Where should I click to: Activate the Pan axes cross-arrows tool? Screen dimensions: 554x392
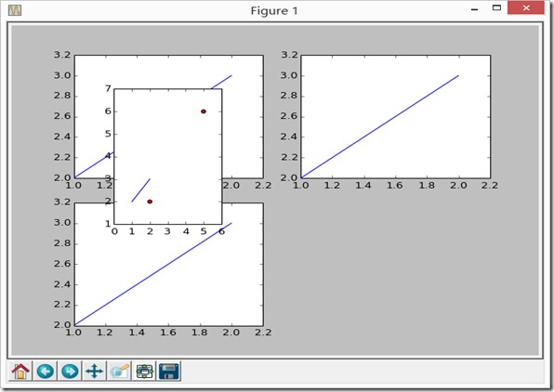pyautogui.click(x=94, y=372)
